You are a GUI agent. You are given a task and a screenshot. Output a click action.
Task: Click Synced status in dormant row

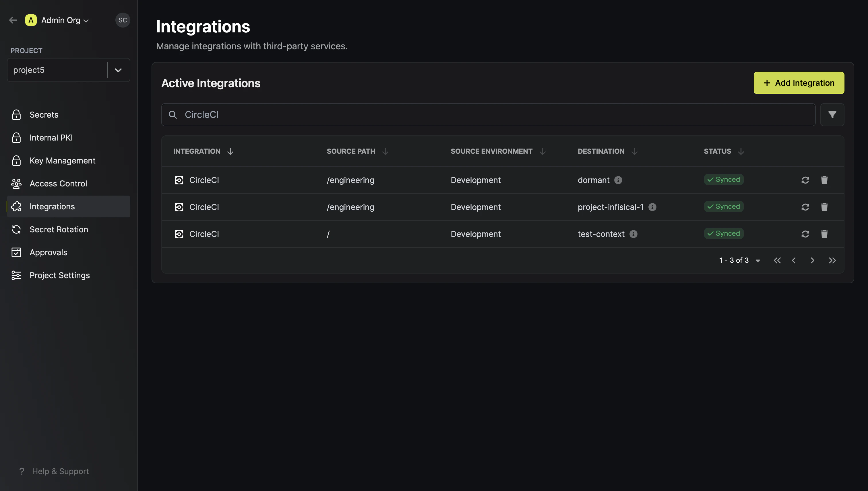[724, 180]
